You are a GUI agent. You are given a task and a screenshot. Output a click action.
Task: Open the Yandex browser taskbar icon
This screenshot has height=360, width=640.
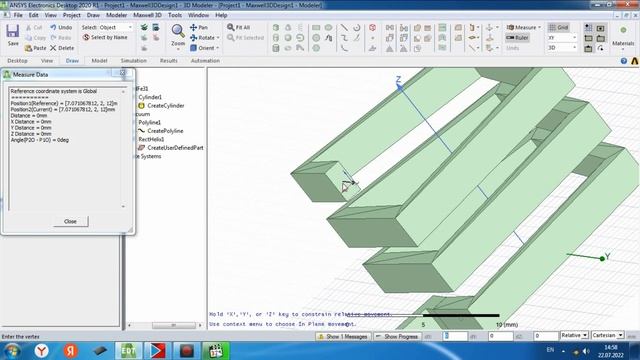pyautogui.click(x=41, y=351)
